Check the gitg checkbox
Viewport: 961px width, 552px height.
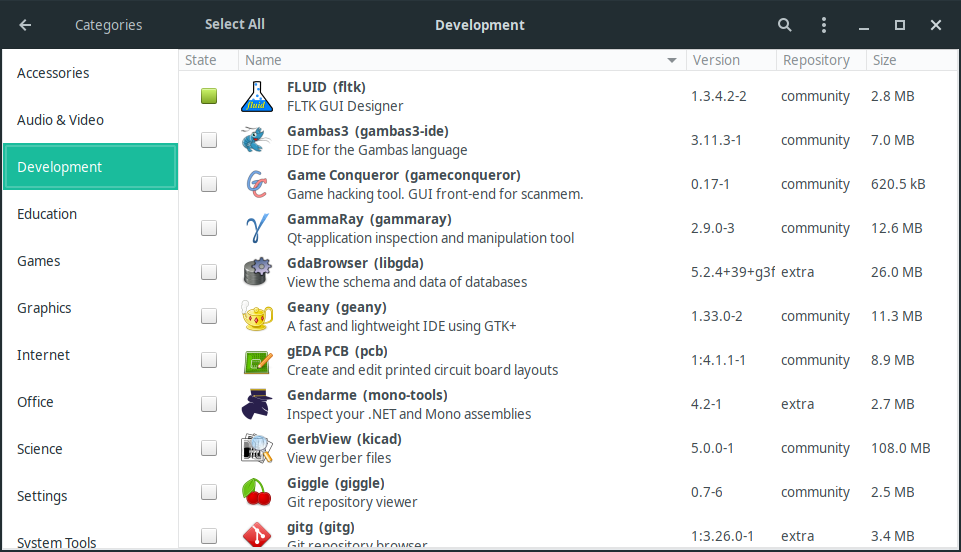point(209,536)
